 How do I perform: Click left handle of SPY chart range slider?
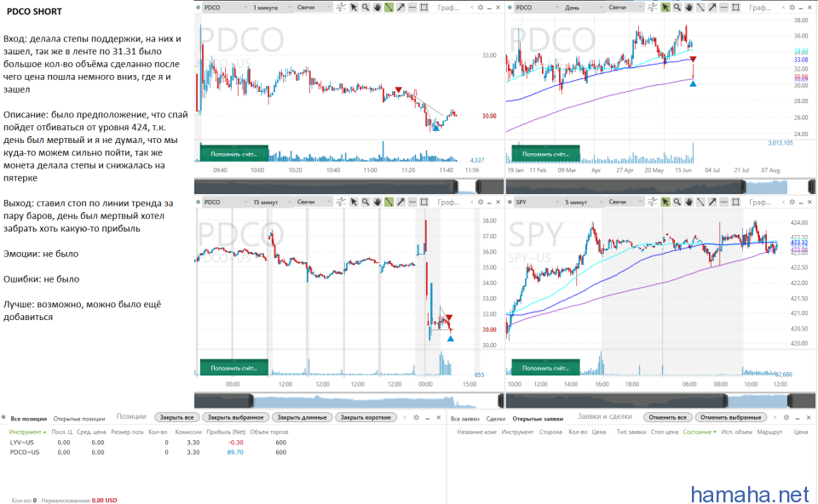click(x=725, y=400)
